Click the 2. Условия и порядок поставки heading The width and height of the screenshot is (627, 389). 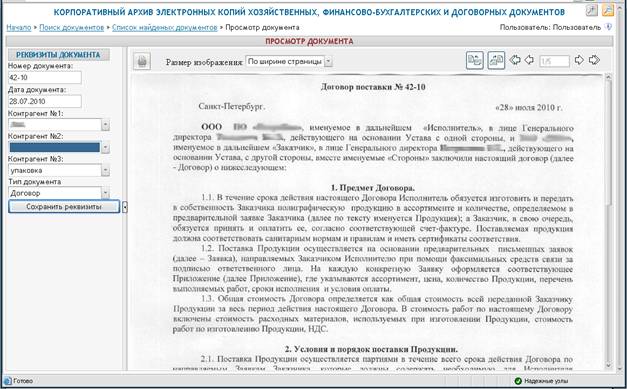click(x=371, y=349)
